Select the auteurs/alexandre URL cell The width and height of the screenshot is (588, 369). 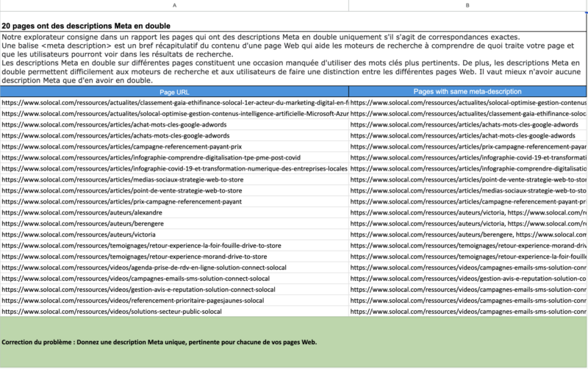click(174, 212)
